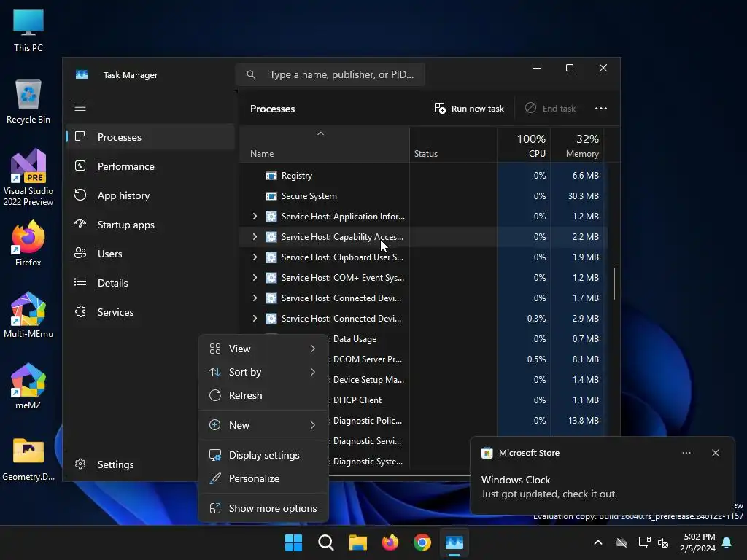Sort by the CPU column header
Image resolution: width=747 pixels, height=560 pixels.
click(524, 145)
